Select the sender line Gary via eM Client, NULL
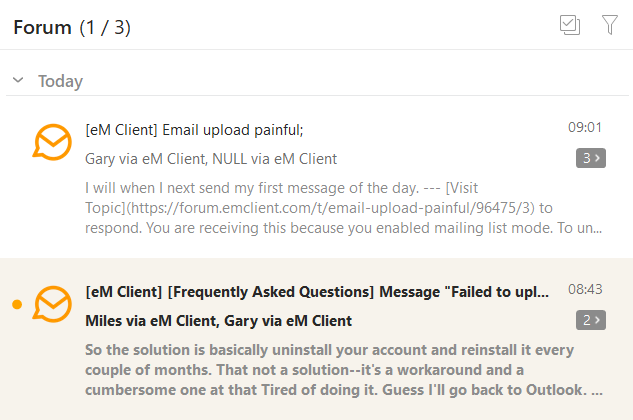This screenshot has height=420, width=633. [x=211, y=158]
